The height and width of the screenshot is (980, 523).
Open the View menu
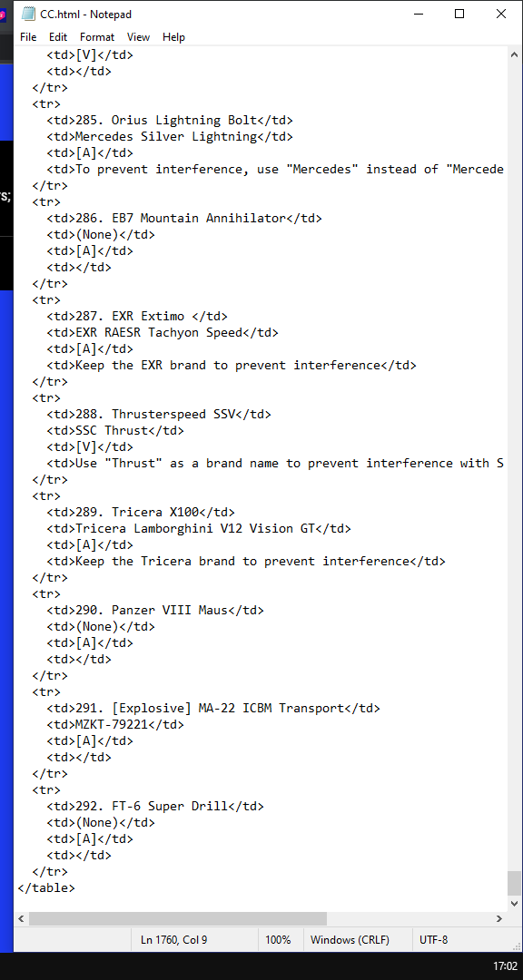[138, 37]
